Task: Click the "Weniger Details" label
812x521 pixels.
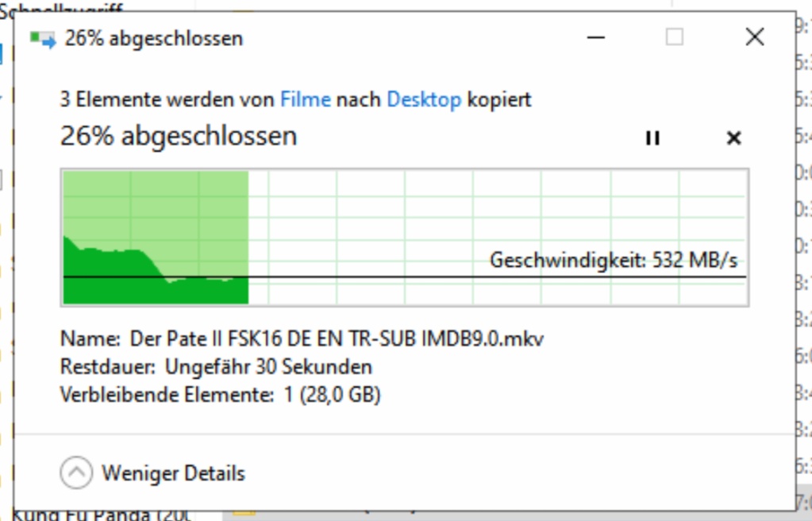Action: 173,473
